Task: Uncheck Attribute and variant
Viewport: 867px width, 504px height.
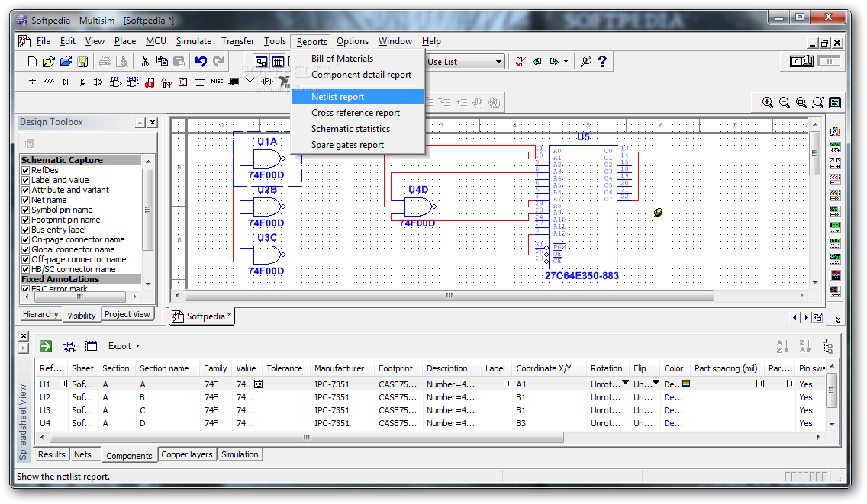Action: click(25, 190)
